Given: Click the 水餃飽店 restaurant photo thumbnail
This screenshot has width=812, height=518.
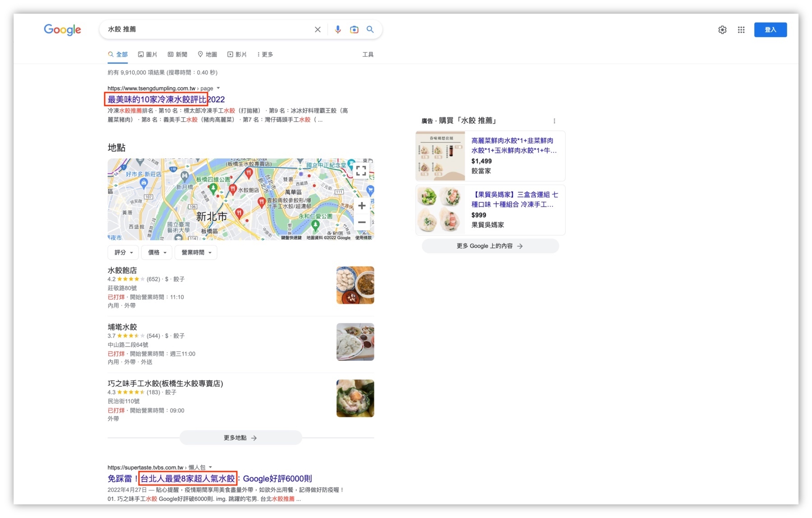Looking at the screenshot, I should coord(355,285).
